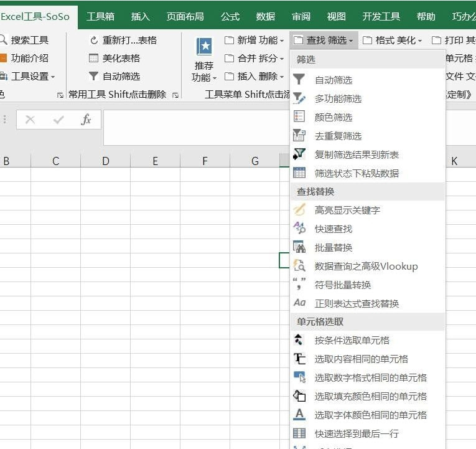
Task: Select column C header
Action: pyautogui.click(x=55, y=161)
